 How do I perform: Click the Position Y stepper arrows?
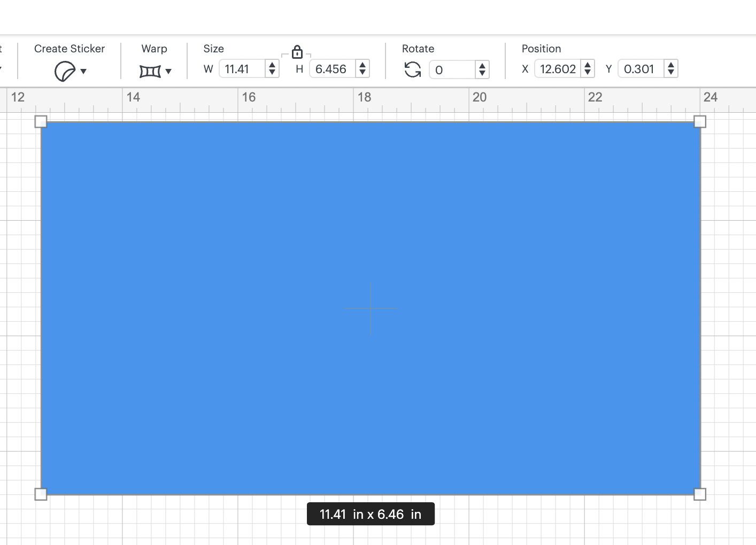[671, 69]
